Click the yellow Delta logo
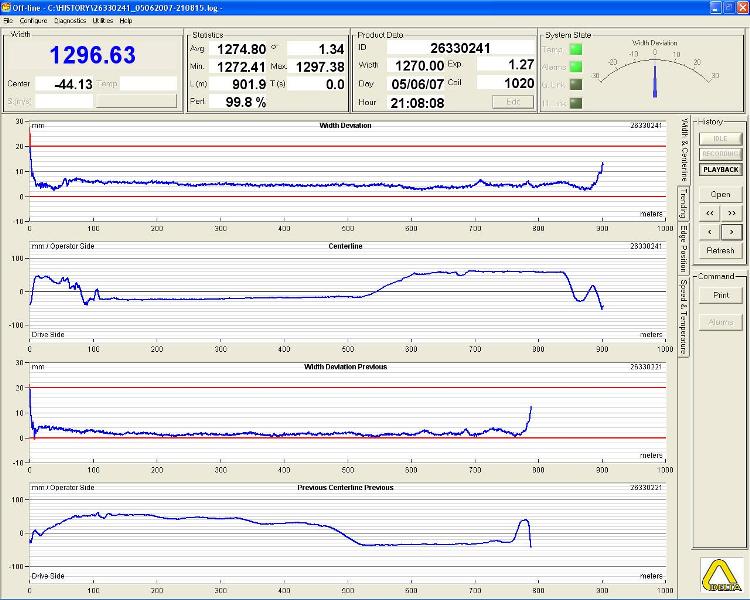The image size is (750, 600). point(721,575)
